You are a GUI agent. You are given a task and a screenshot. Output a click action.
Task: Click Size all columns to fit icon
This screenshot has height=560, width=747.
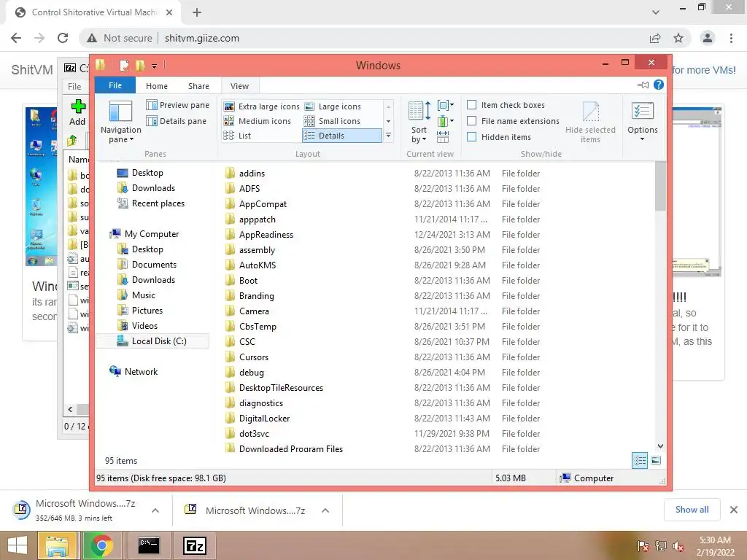click(443, 136)
